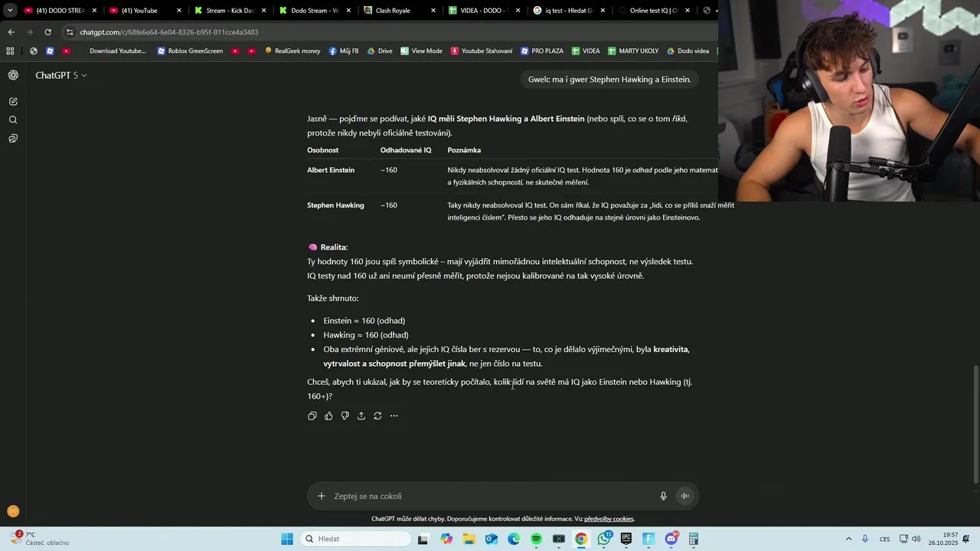This screenshot has height=551, width=980.
Task: Open the search chats icon in sidebar
Action: click(x=13, y=120)
